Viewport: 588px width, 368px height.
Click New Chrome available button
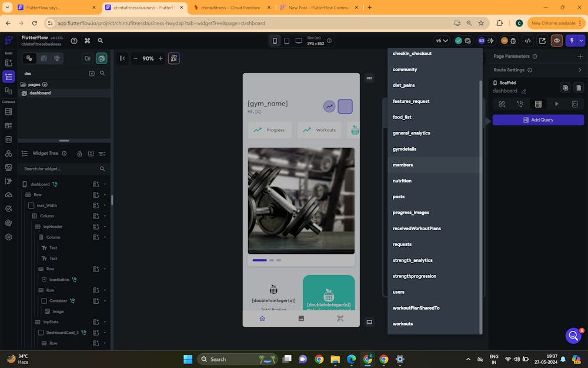(556, 24)
